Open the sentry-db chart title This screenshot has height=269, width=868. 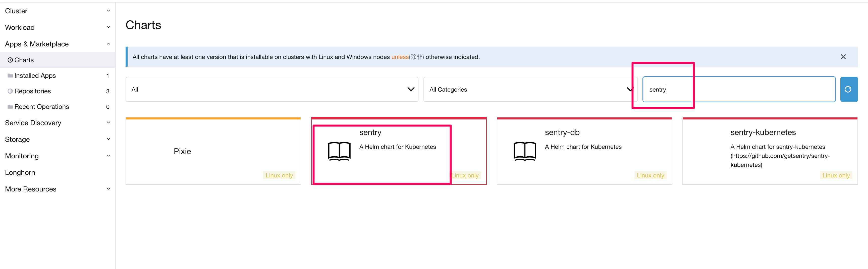562,132
